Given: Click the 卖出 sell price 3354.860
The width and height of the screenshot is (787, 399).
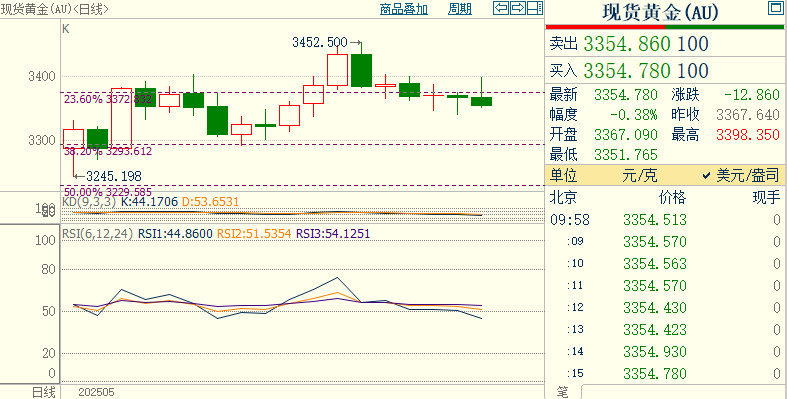Looking at the screenshot, I should pyautogui.click(x=627, y=44).
